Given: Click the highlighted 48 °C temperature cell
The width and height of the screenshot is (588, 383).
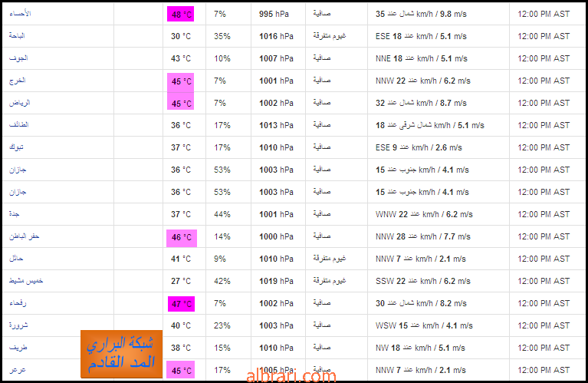Looking at the screenshot, I should 180,15.
